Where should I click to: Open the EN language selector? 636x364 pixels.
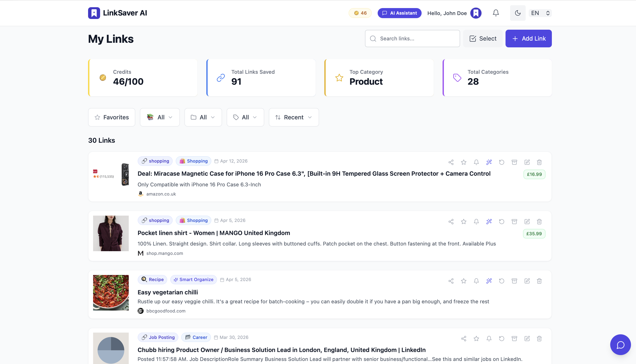[540, 13]
